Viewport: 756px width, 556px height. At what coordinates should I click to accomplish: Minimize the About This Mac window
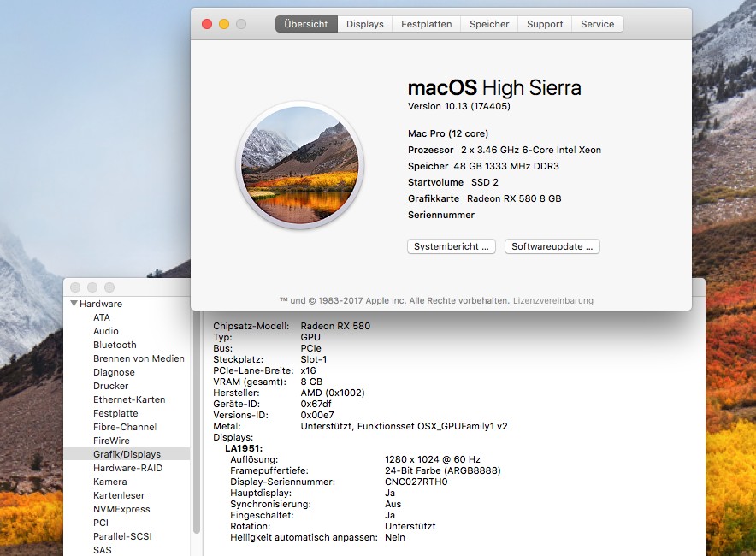224,24
